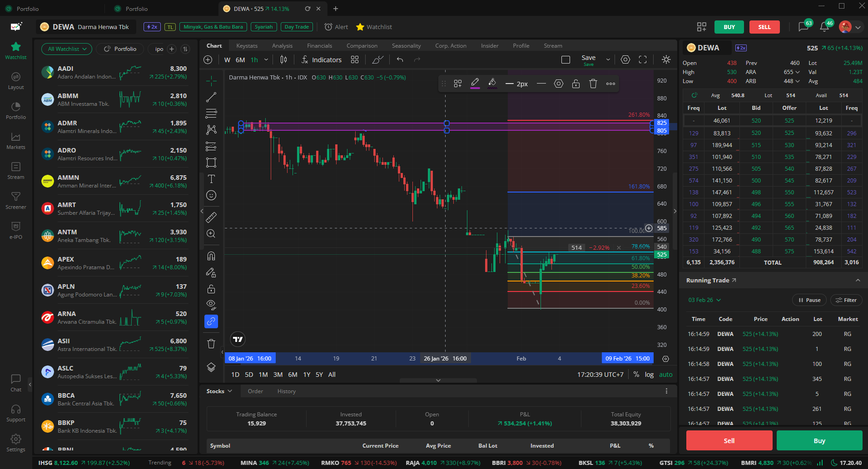Viewport: 868px width, 469px height.
Task: Expand the All Watchlist dropdown
Action: [x=67, y=49]
